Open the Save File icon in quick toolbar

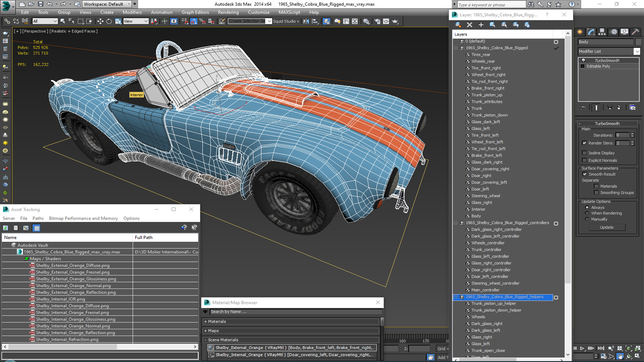pyautogui.click(x=40, y=4)
